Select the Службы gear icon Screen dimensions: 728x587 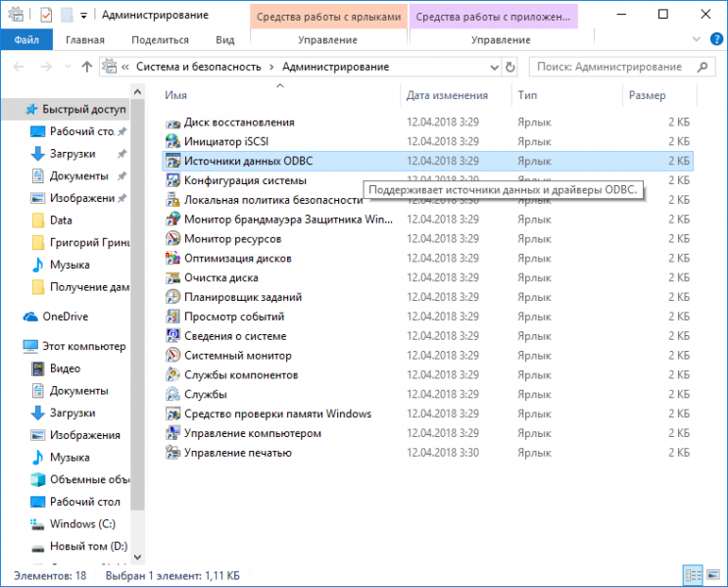point(172,394)
